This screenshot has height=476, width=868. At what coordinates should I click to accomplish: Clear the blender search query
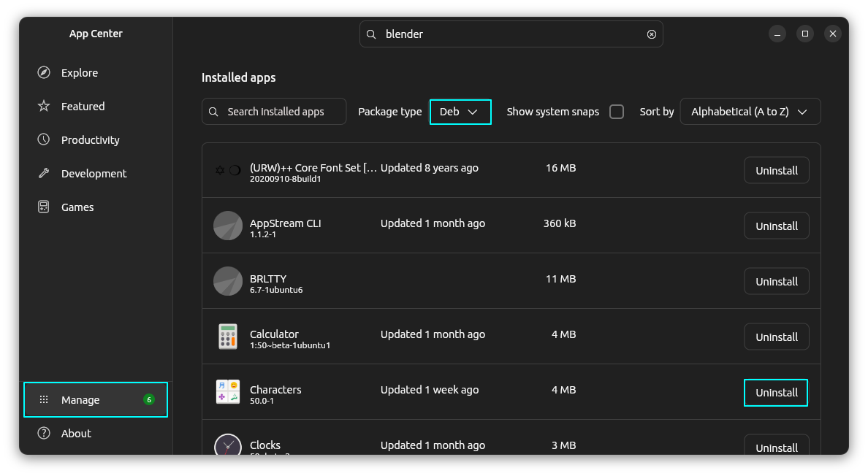coord(651,34)
